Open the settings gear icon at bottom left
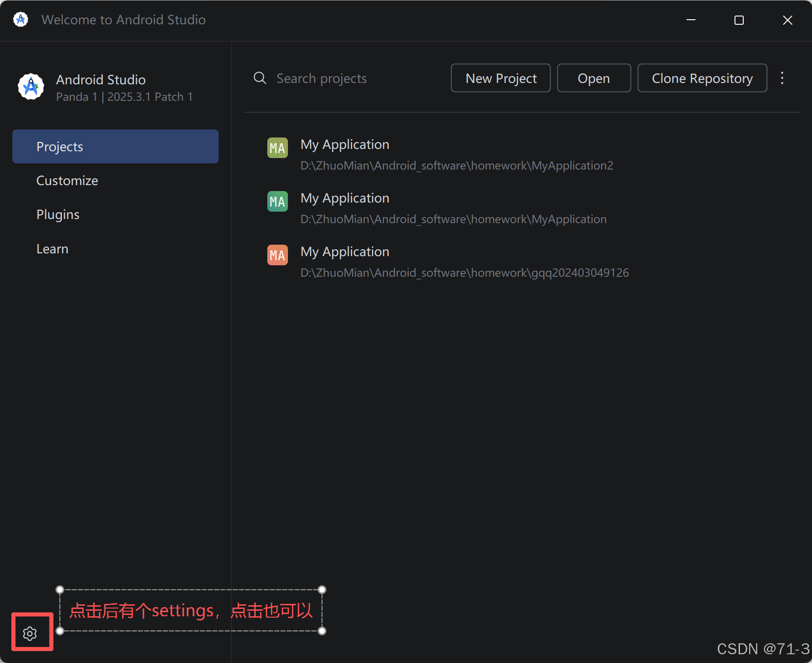Image resolution: width=812 pixels, height=663 pixels. click(30, 634)
